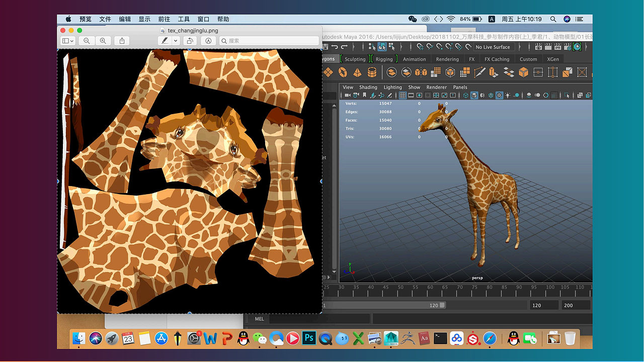
Task: Click the viewport select camera icon
Action: pos(347,95)
